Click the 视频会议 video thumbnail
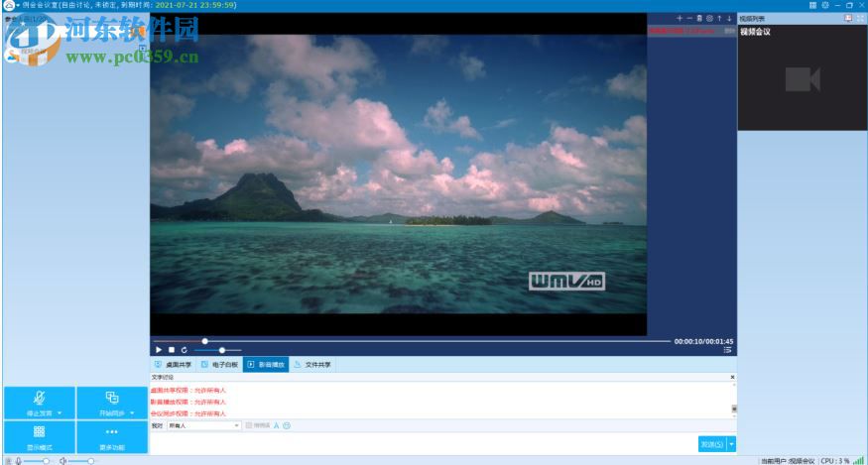Image resolution: width=868 pixels, height=465 pixels. click(803, 77)
